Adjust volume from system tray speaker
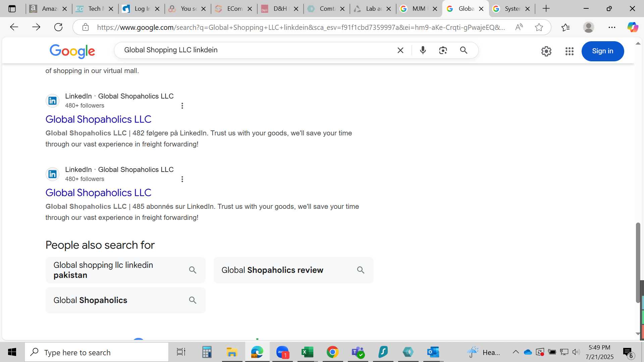Viewport: 644px width, 362px height. click(576, 352)
